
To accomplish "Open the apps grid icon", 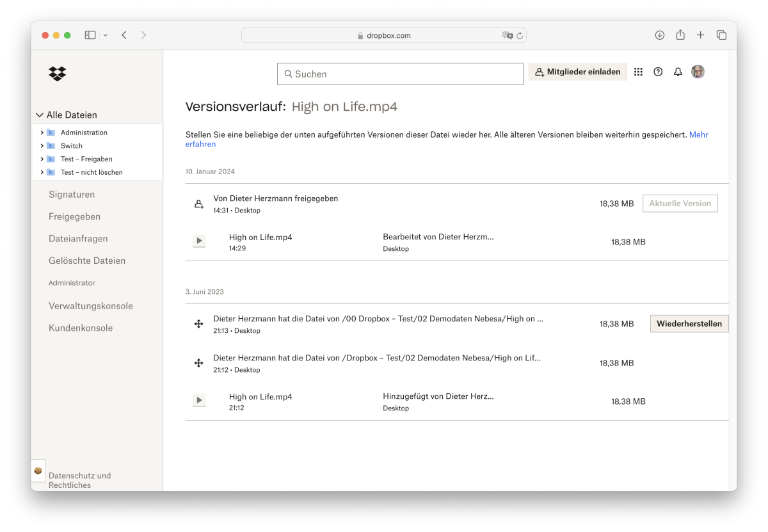I will pyautogui.click(x=638, y=72).
